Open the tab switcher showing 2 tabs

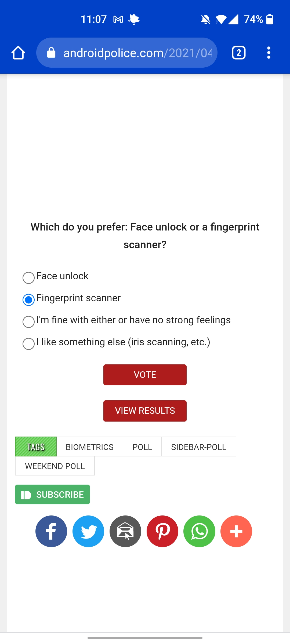(238, 53)
